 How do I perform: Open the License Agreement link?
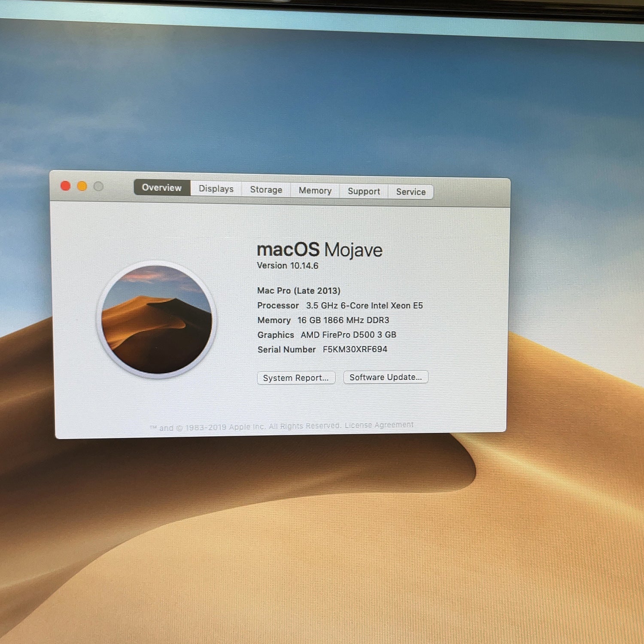379,425
